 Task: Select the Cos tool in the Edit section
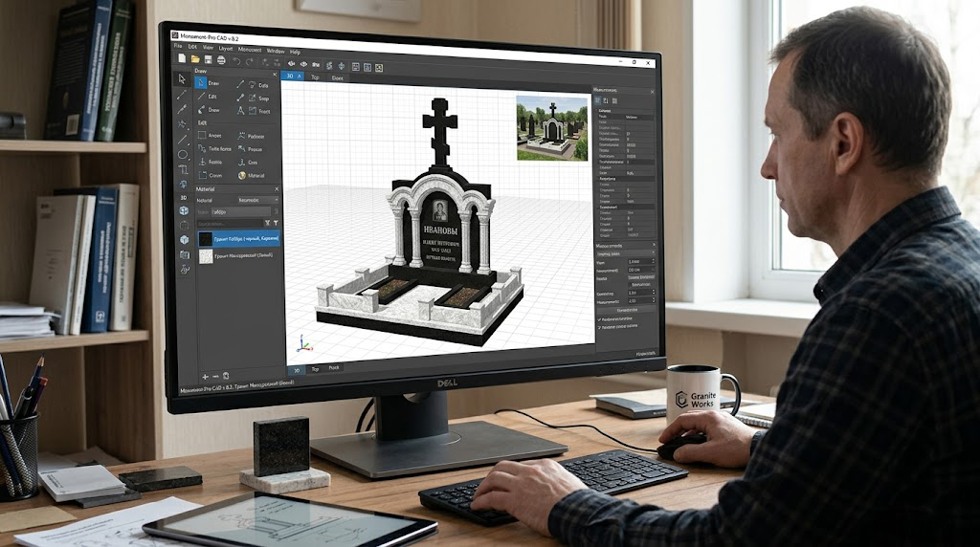tap(248, 163)
